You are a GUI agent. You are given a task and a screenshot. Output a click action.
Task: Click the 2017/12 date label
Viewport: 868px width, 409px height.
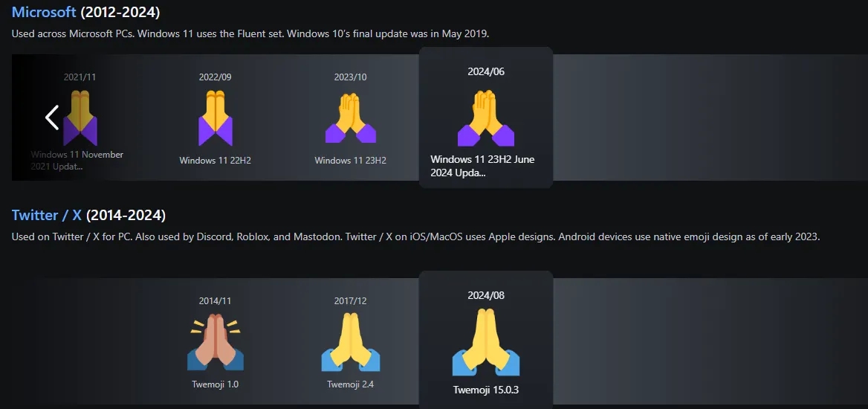pos(351,301)
